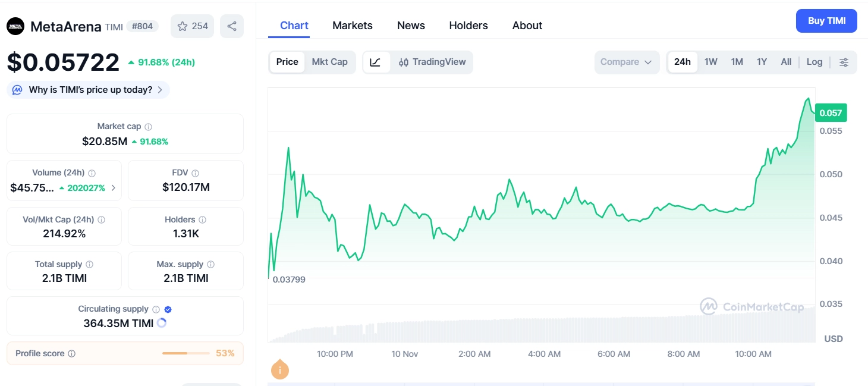Click the MetaArena coin logo
Viewport: 868px width, 386px height.
click(x=15, y=26)
